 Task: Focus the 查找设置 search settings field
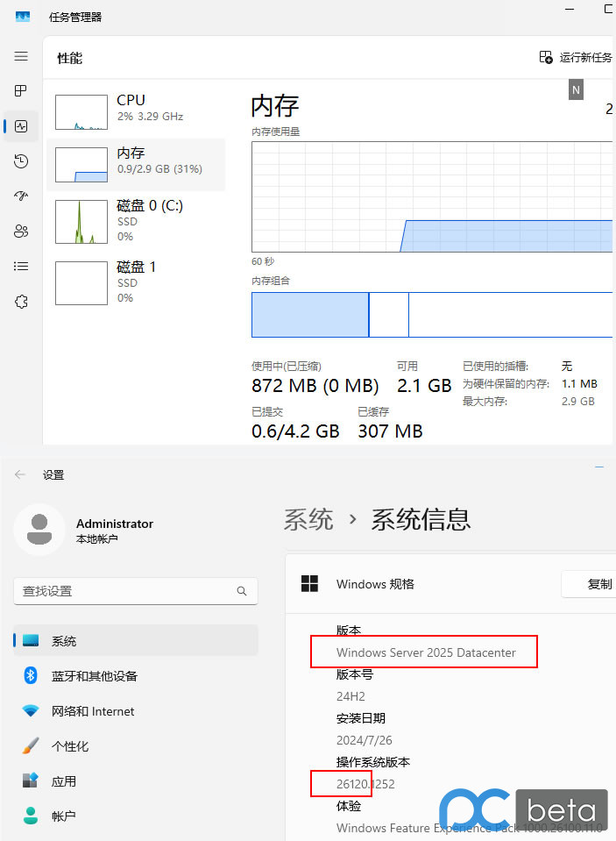[x=136, y=591]
